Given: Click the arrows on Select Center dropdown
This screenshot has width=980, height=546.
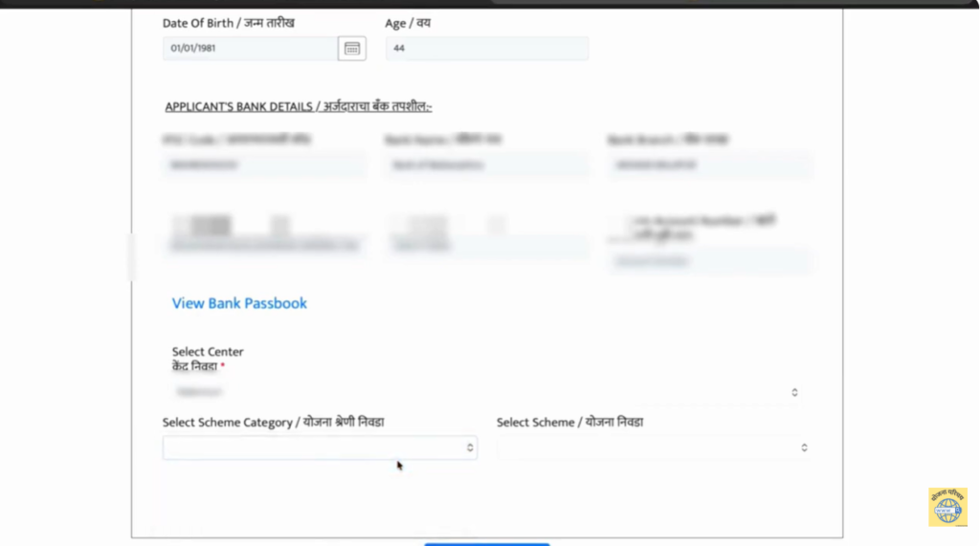Looking at the screenshot, I should pyautogui.click(x=794, y=392).
